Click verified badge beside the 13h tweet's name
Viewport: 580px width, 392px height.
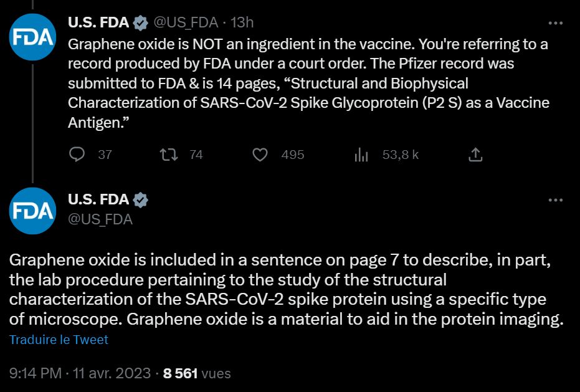click(141, 23)
